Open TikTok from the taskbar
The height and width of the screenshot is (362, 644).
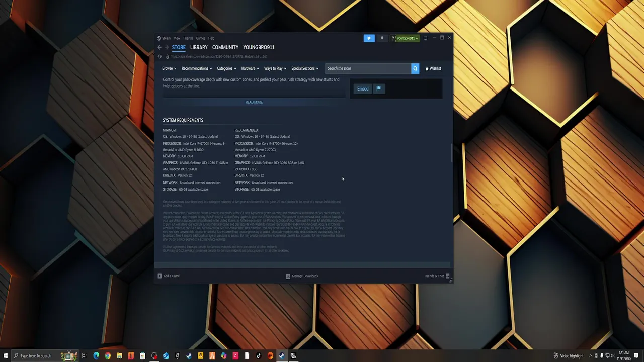click(259, 356)
